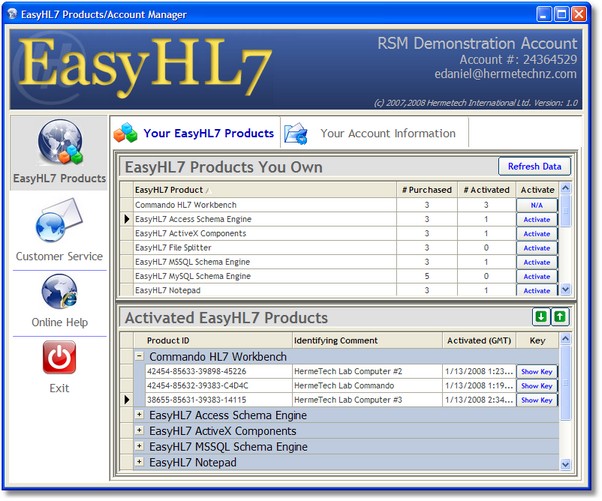Click up arrow of owned products scrollbar
This screenshot has width=602, height=501.
(x=566, y=188)
